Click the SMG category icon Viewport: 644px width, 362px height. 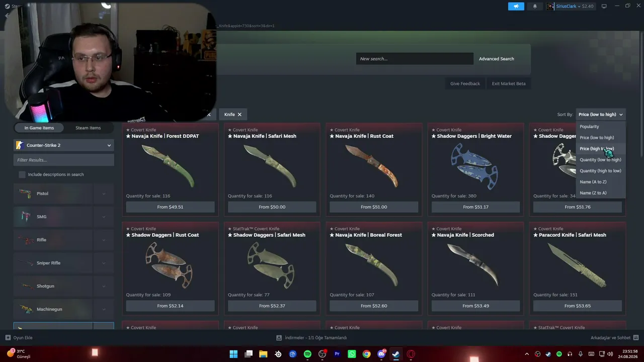coord(25,217)
